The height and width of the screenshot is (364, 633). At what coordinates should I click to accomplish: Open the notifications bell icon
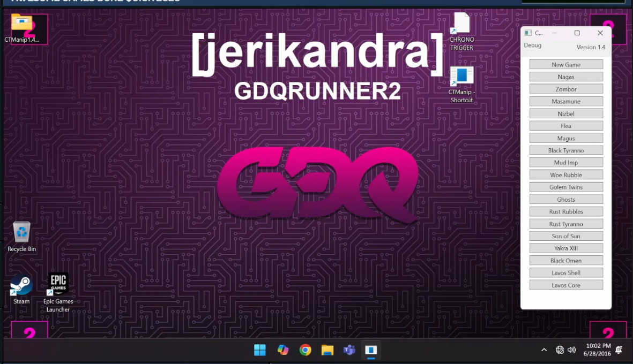tap(619, 350)
